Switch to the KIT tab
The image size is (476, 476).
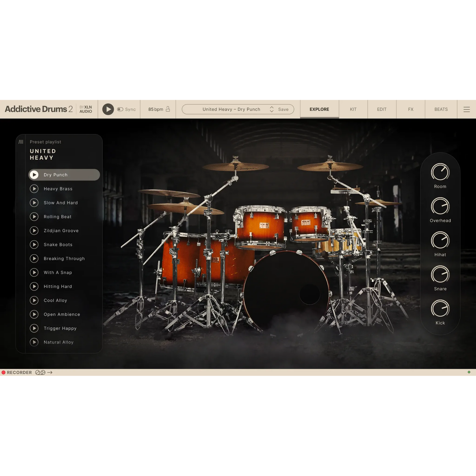click(353, 109)
